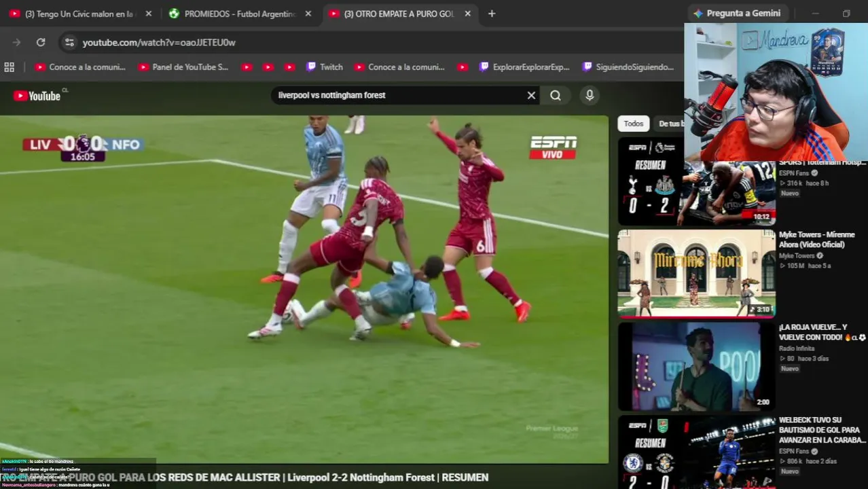Open ESPN Fans channel under Welbeck video
This screenshot has width=868, height=489.
coord(794,451)
